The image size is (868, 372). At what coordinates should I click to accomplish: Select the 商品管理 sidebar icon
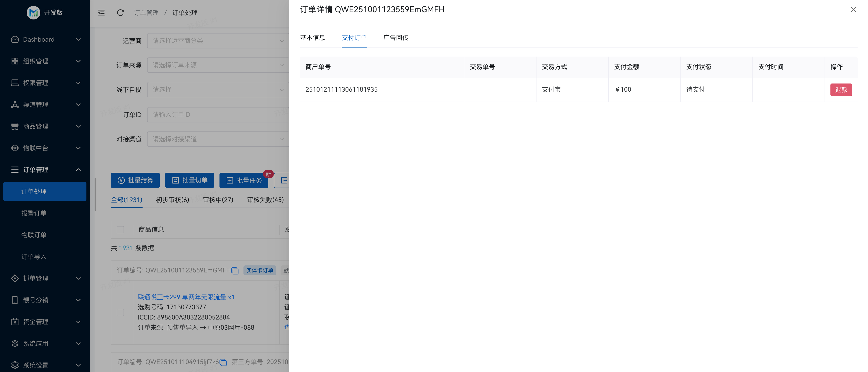point(14,126)
